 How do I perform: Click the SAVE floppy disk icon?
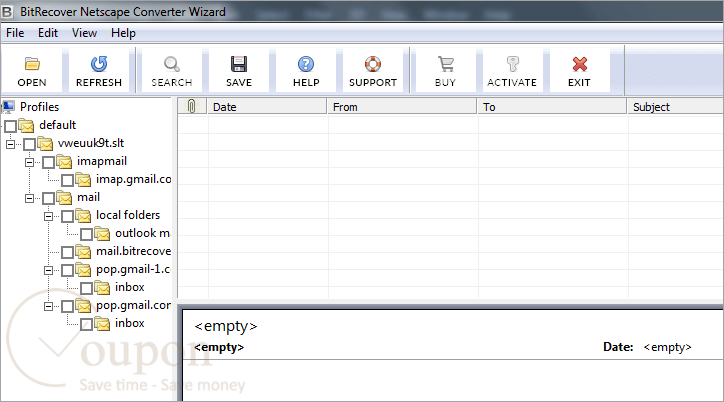(239, 64)
